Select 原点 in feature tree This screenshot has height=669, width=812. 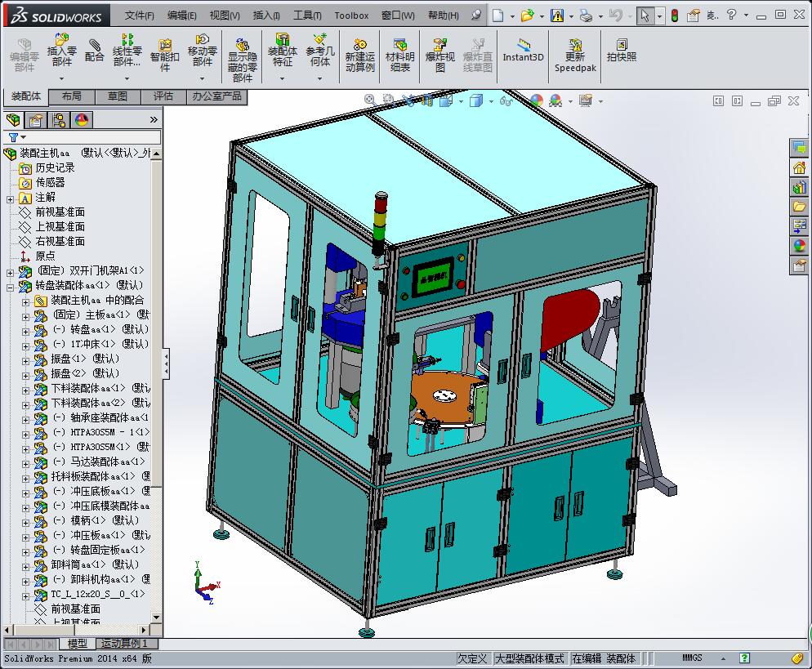45,256
